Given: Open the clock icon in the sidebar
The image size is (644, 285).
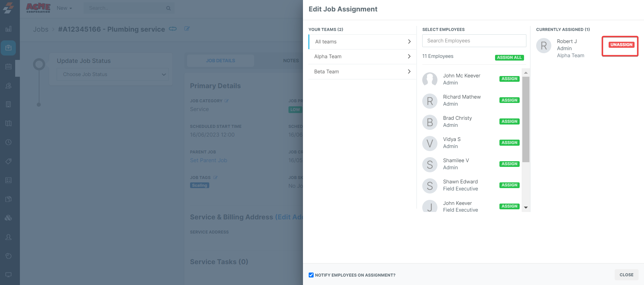Looking at the screenshot, I should click(x=8, y=142).
